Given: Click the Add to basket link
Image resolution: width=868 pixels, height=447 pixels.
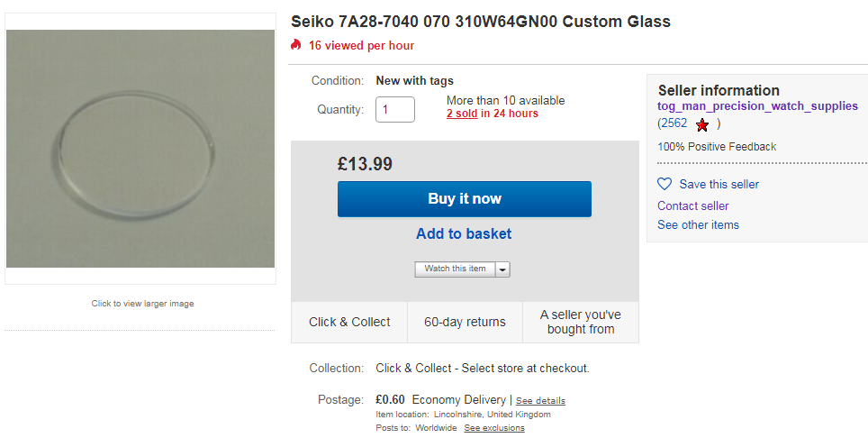Looking at the screenshot, I should 464,234.
